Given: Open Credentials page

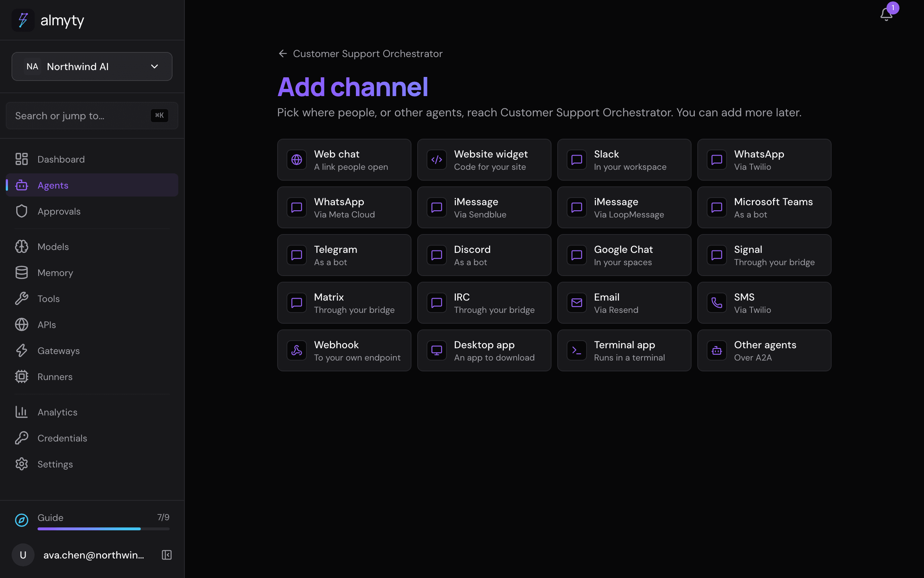Looking at the screenshot, I should tap(92, 438).
